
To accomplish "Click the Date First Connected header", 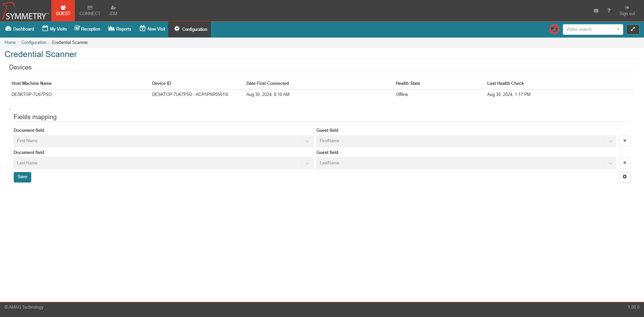I will tap(268, 84).
